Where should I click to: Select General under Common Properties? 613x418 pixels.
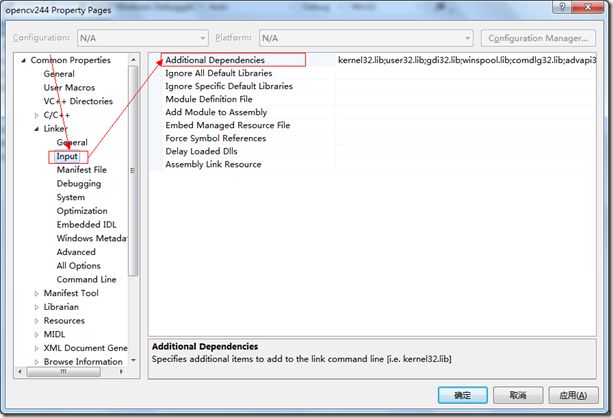(59, 74)
